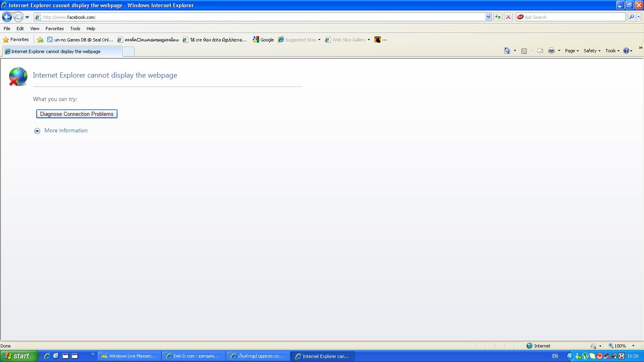Screen dimensions: 644x362
Task: Click the taskbar clock showing 16:26
Action: (633, 356)
